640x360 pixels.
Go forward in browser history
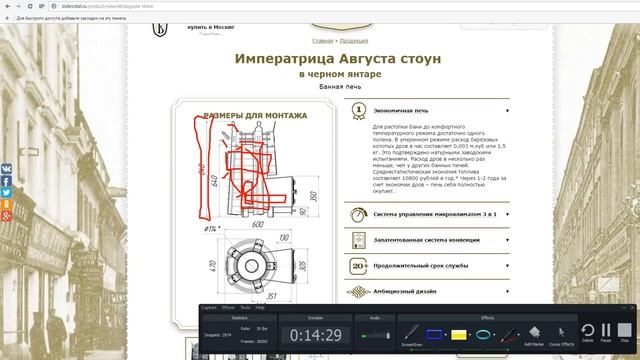(x=18, y=6)
